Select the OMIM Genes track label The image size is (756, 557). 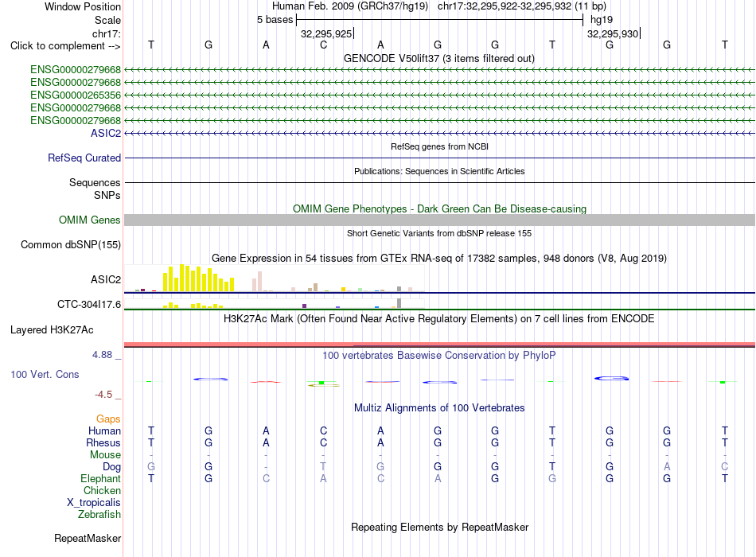(x=90, y=220)
